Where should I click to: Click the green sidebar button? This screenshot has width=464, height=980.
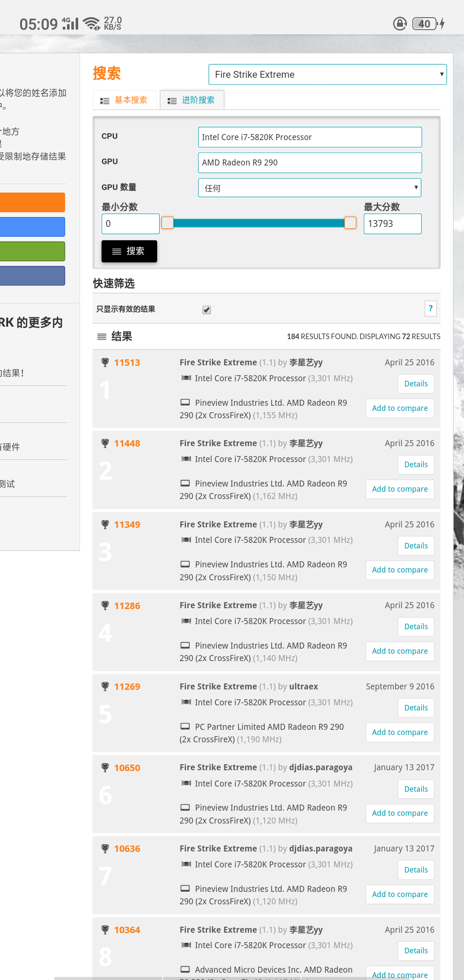32,251
